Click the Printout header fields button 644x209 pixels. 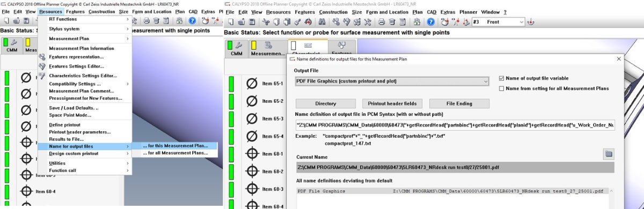pos(392,103)
